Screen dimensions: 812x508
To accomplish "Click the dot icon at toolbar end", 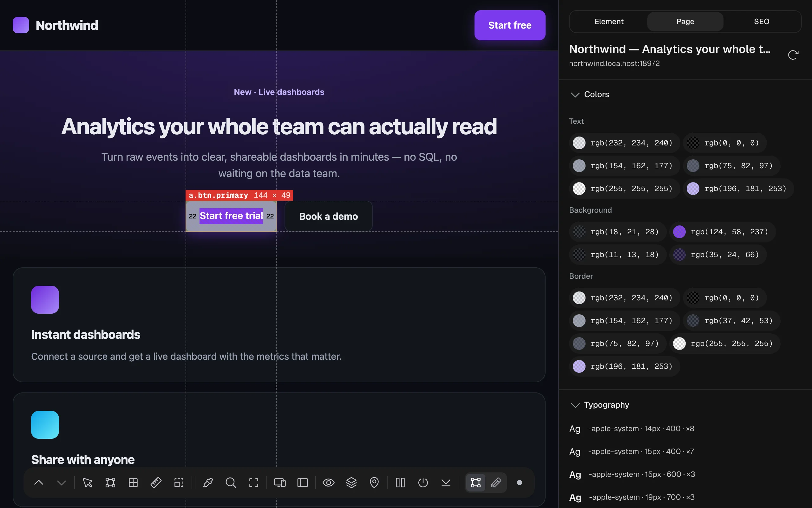I will (x=520, y=483).
